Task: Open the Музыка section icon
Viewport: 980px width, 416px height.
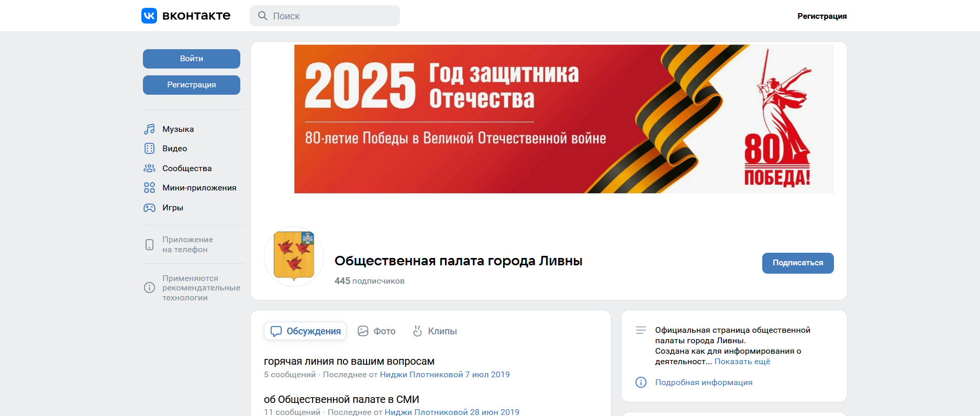Action: coord(149,129)
